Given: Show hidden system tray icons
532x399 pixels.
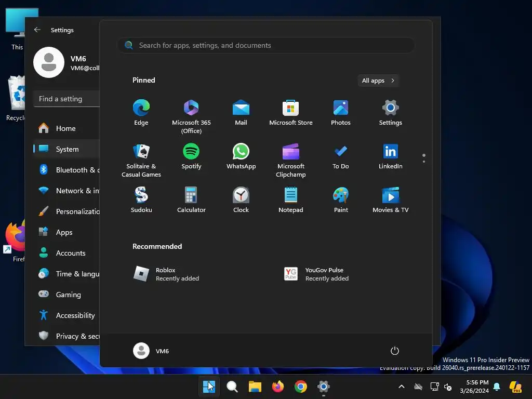Looking at the screenshot, I should pyautogui.click(x=402, y=387).
